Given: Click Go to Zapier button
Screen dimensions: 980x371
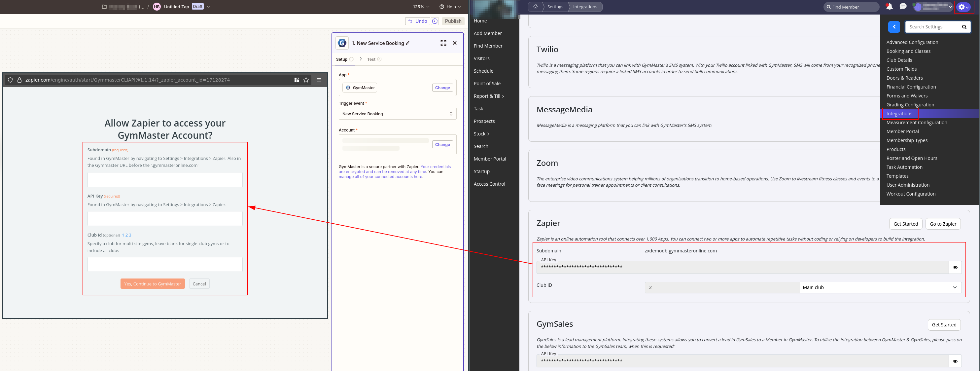Looking at the screenshot, I should (943, 224).
